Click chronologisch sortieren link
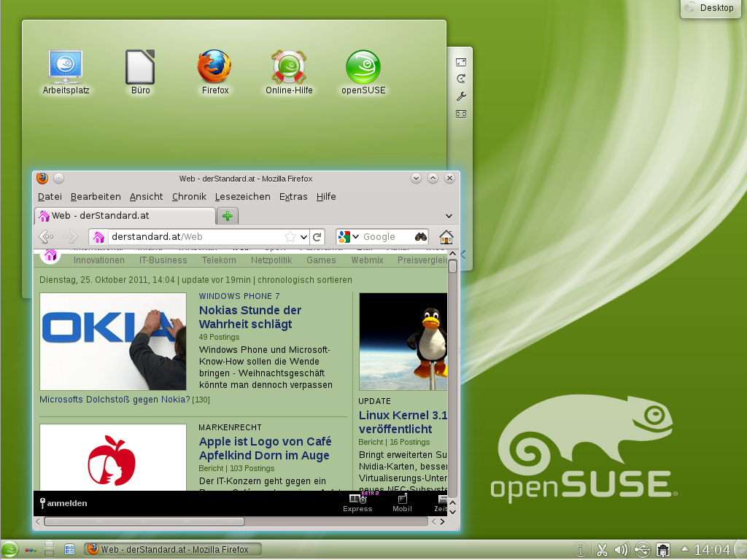This screenshot has height=560, width=747. (x=305, y=280)
